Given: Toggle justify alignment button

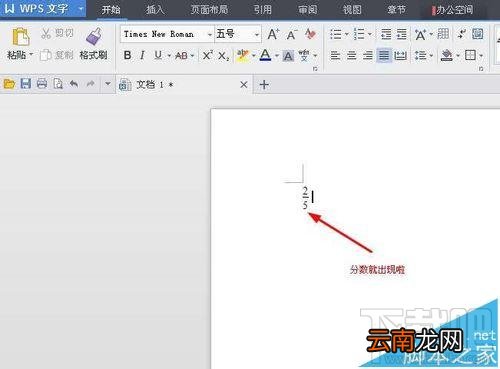Looking at the screenshot, I should [x=384, y=55].
